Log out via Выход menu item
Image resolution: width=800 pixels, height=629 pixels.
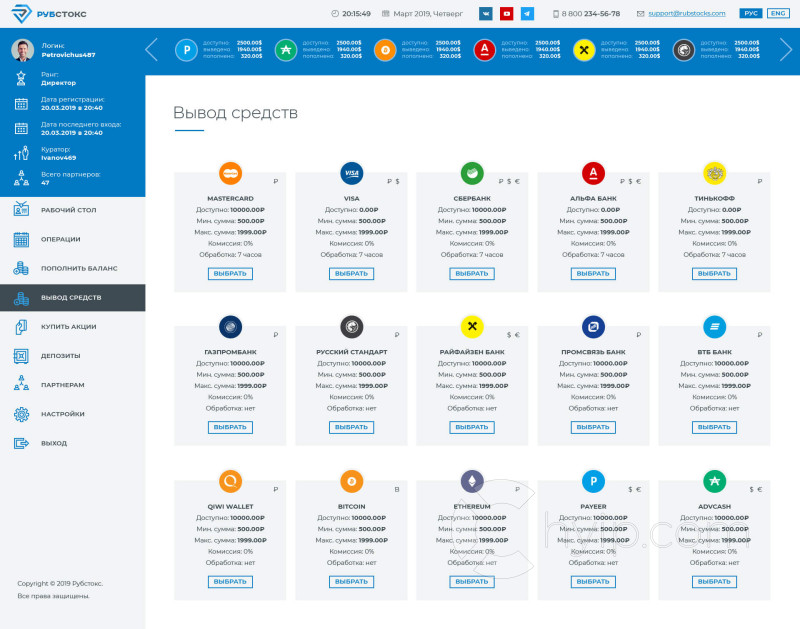point(72,443)
